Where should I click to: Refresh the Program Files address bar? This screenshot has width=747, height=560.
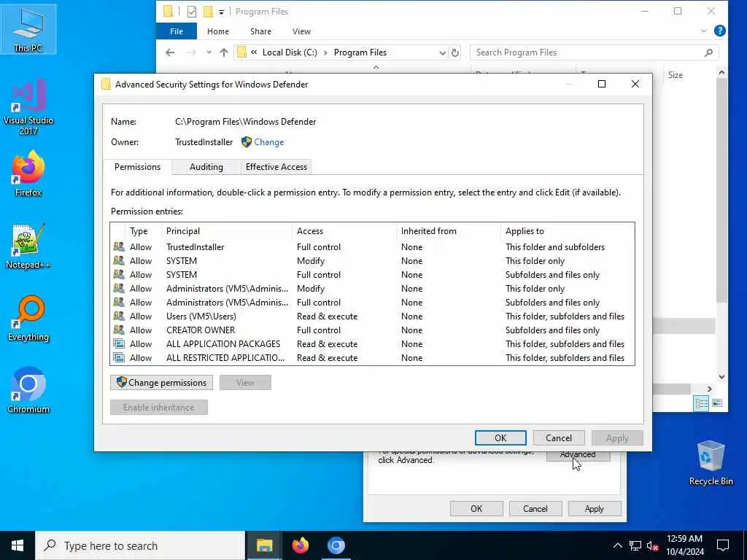coord(455,52)
